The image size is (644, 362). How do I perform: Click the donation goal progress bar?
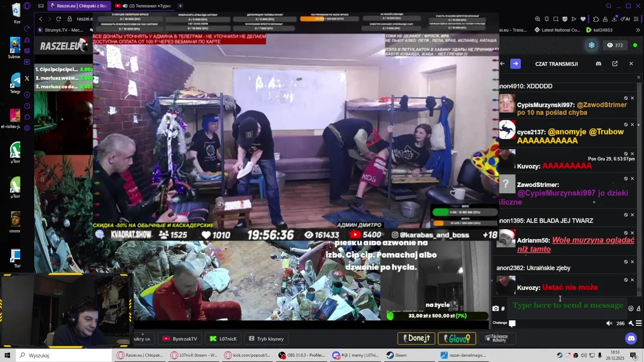click(438, 316)
